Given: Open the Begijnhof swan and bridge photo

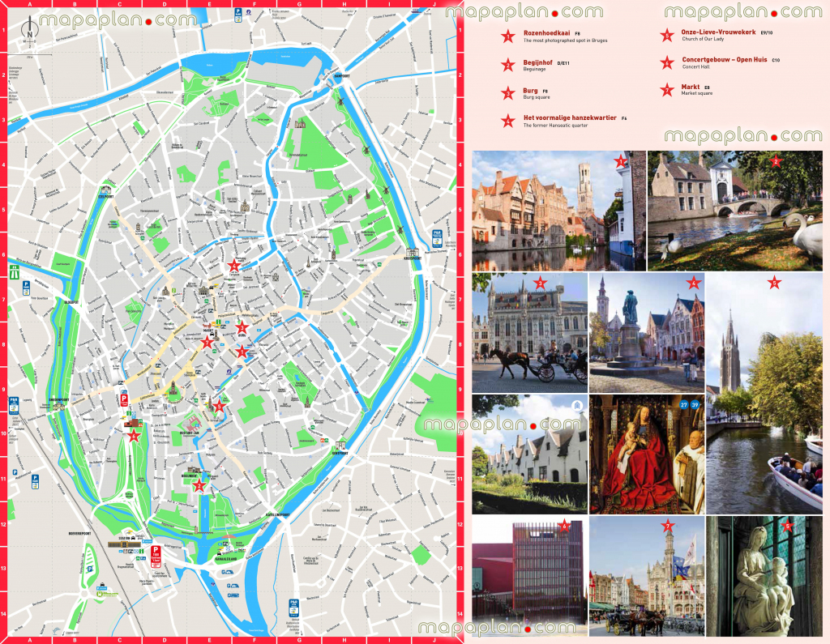Looking at the screenshot, I should pos(734,211).
